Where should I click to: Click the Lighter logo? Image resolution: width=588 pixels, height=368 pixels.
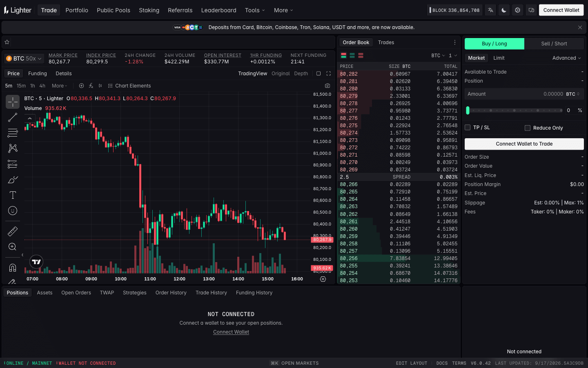click(x=18, y=10)
